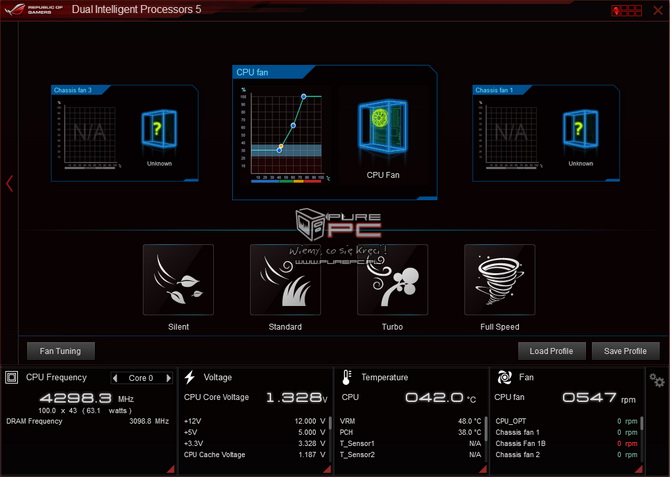
Task: Select the Chassis fan 3 card header
Action: (x=79, y=90)
